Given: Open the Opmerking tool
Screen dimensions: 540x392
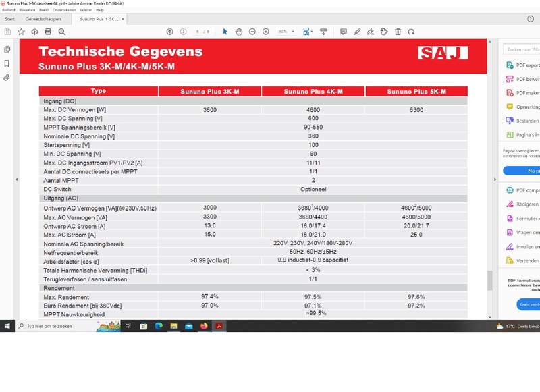Looking at the screenshot, I should point(522,107).
